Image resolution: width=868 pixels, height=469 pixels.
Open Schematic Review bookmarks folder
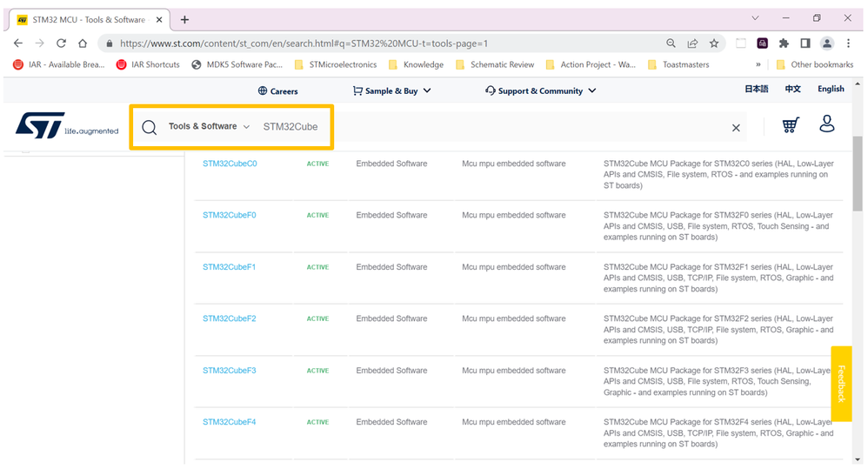point(495,64)
